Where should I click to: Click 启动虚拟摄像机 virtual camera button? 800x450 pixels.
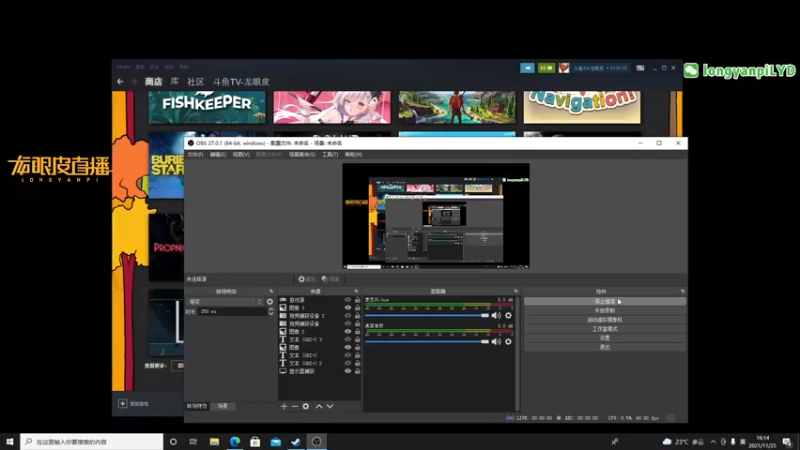605,320
